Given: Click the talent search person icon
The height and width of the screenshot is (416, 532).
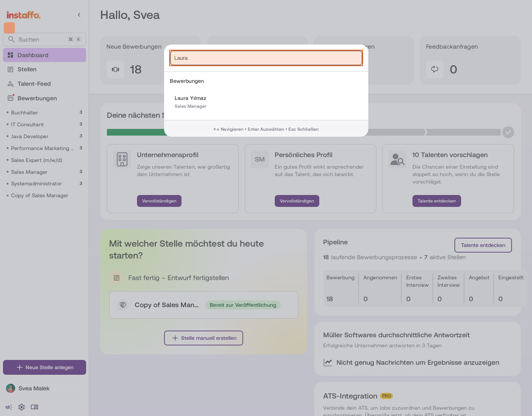Looking at the screenshot, I should click(398, 159).
